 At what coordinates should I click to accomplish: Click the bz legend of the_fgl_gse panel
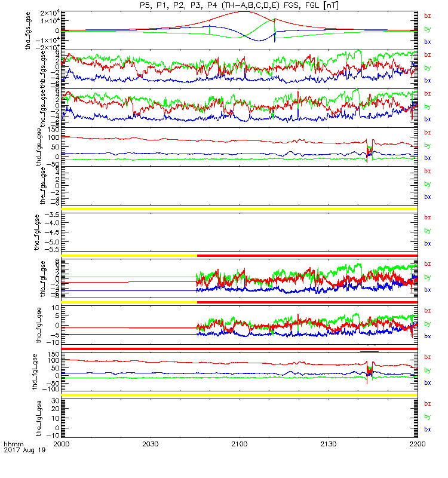428,404
